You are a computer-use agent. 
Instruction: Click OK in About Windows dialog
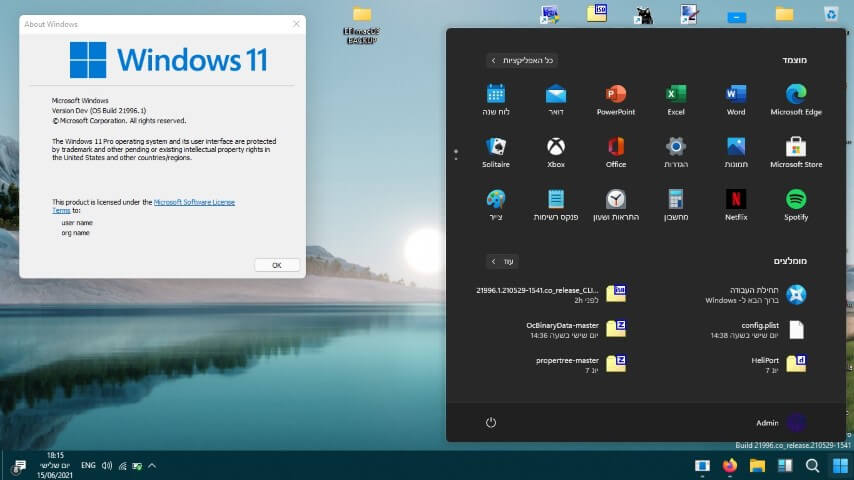click(277, 265)
